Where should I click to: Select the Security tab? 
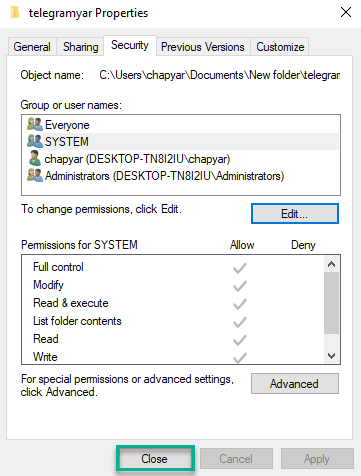pyautogui.click(x=130, y=45)
